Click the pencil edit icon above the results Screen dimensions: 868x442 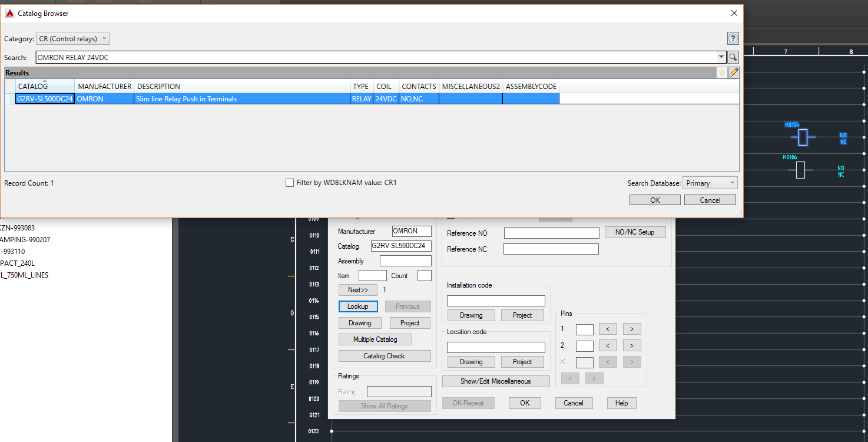(x=733, y=72)
